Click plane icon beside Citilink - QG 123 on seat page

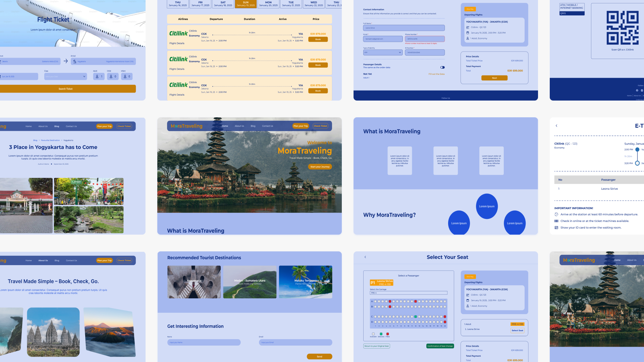coord(468,295)
